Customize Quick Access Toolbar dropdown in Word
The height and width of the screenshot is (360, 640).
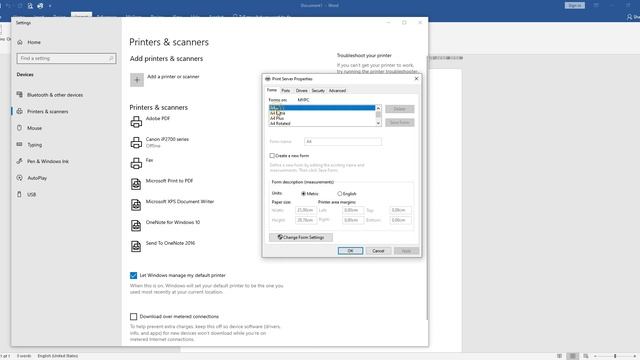point(50,6)
